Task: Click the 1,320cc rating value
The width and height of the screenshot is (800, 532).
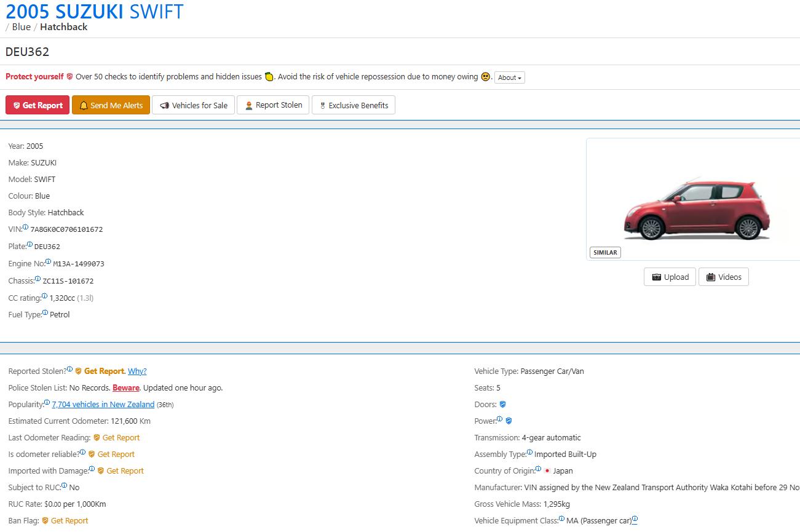Action: (62, 298)
